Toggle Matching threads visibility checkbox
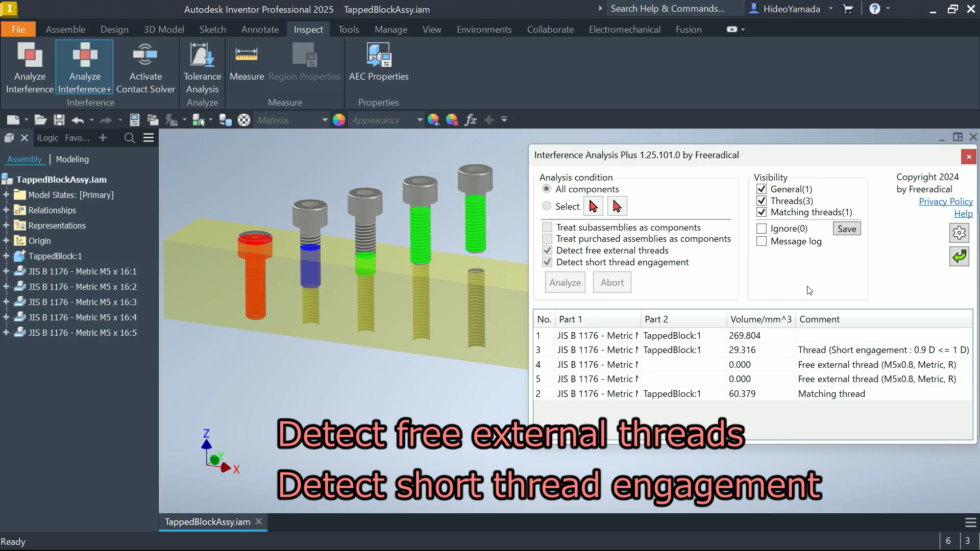This screenshot has width=980, height=551. coord(762,212)
